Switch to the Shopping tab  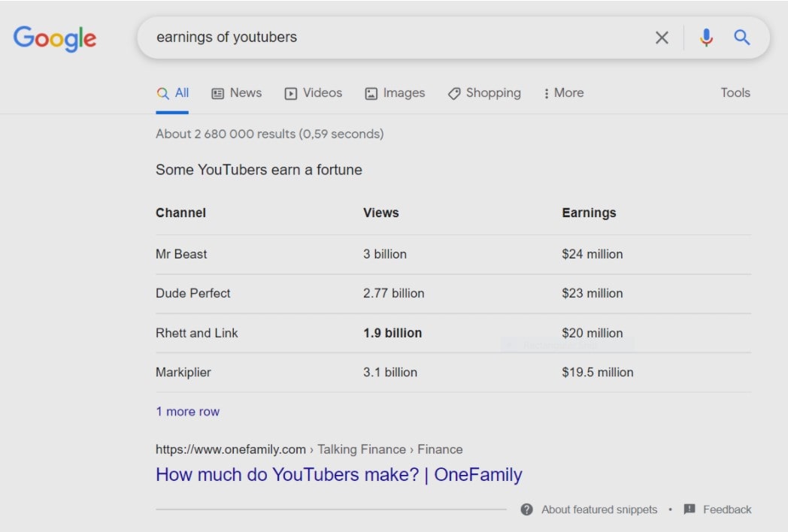click(484, 93)
